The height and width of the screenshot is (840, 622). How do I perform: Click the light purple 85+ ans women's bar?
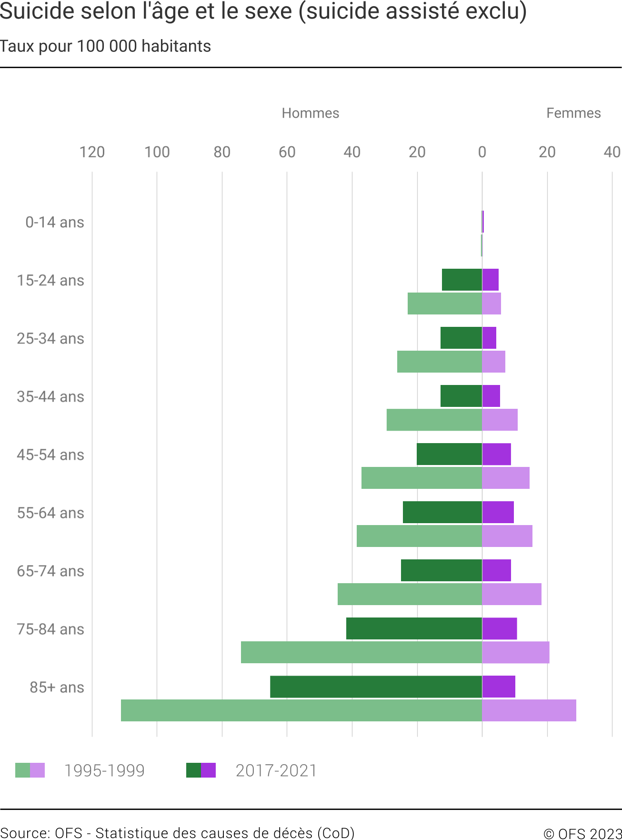pyautogui.click(x=529, y=710)
